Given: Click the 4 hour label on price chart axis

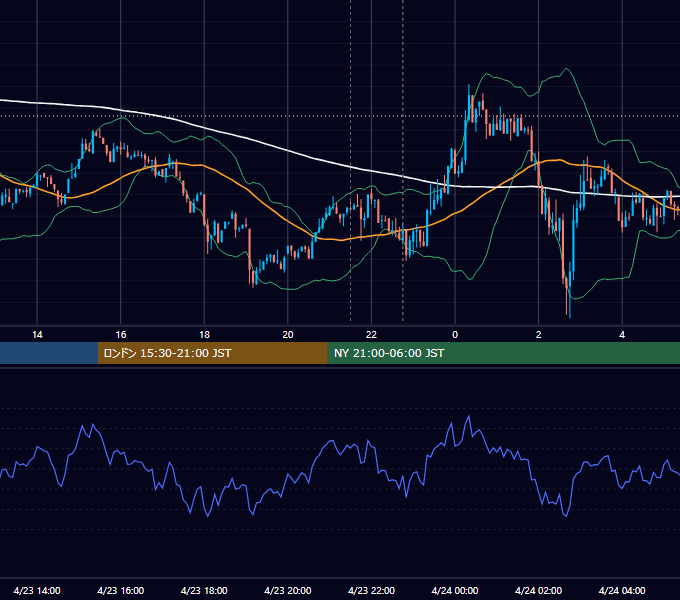Looking at the screenshot, I should coord(622,335).
